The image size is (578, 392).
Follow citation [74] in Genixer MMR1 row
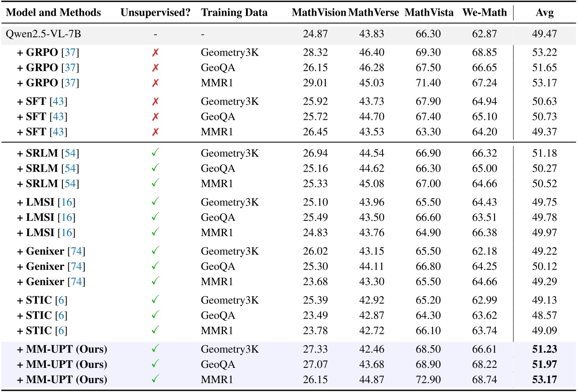pos(76,282)
